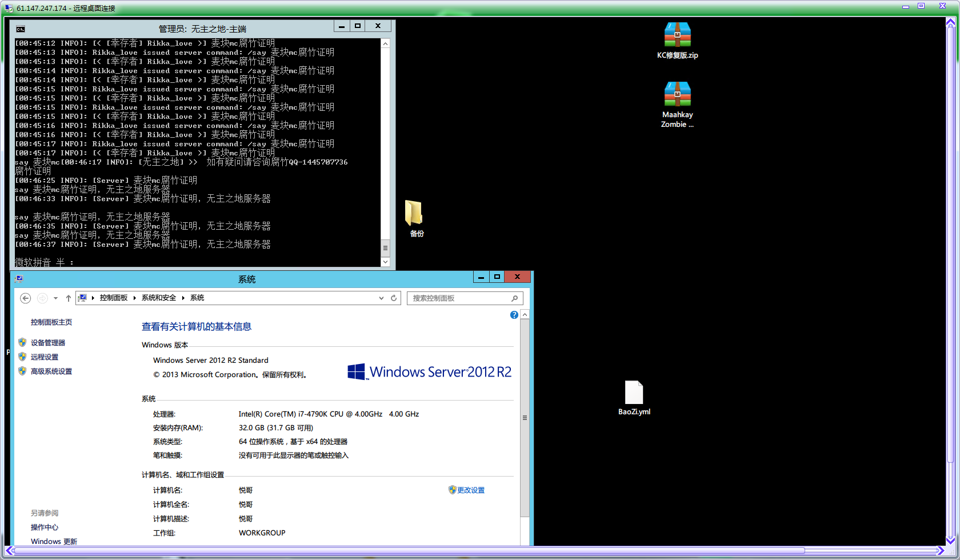The image size is (960, 560).
Task: Open Windows 更新 link
Action: coord(54,542)
